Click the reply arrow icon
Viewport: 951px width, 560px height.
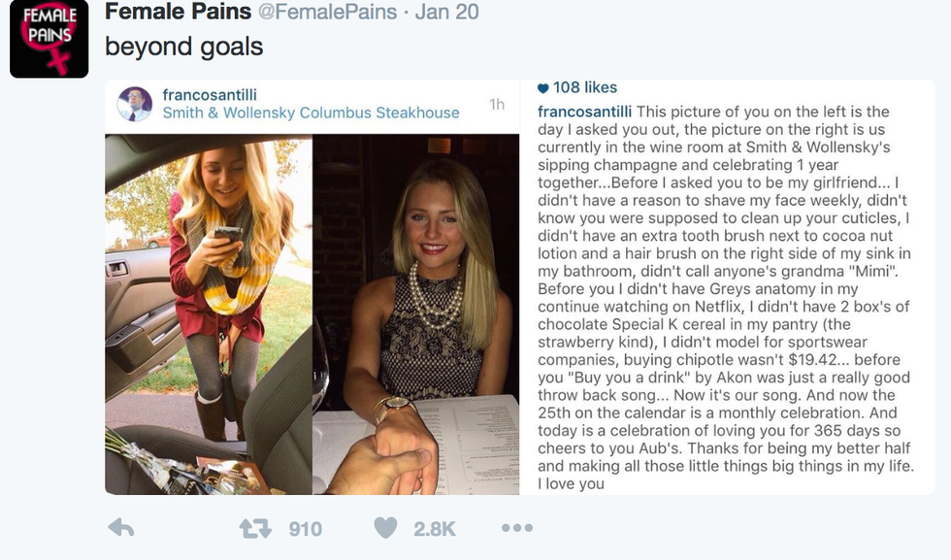(121, 528)
